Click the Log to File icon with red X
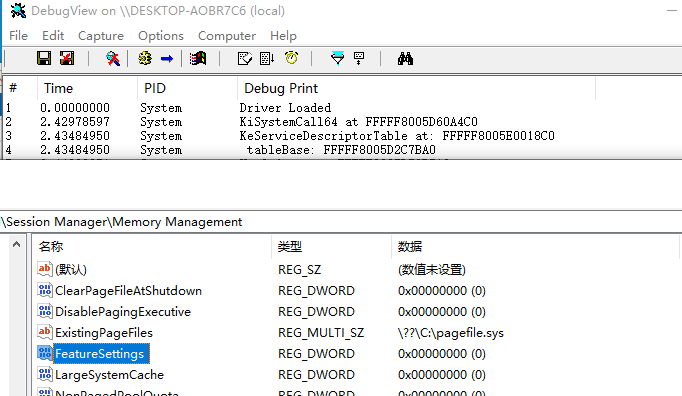 (x=67, y=58)
